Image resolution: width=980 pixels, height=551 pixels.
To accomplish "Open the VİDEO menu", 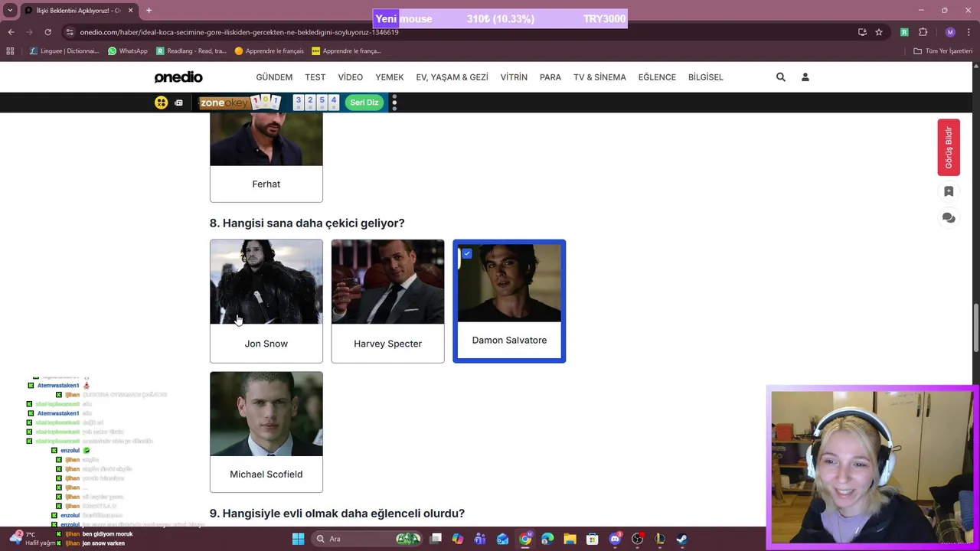I will click(x=351, y=77).
